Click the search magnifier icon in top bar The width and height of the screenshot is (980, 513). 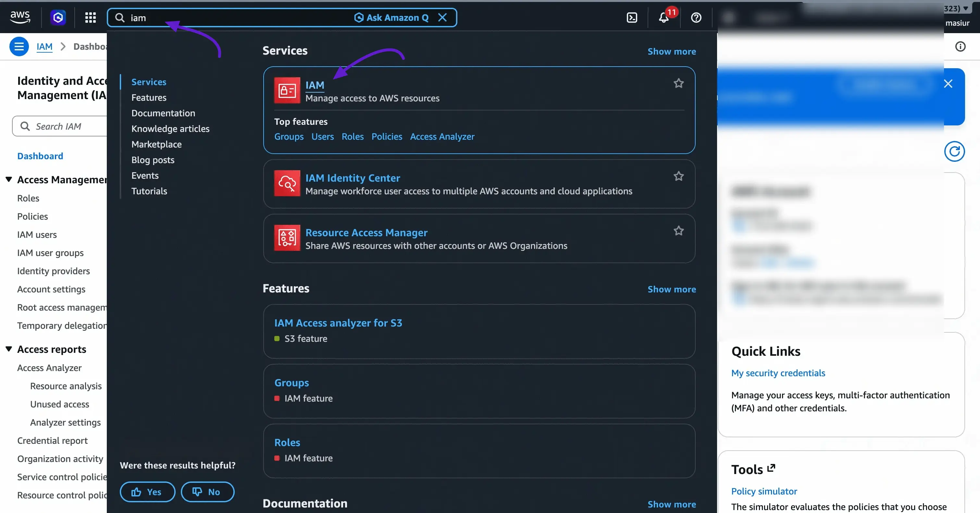coord(120,18)
